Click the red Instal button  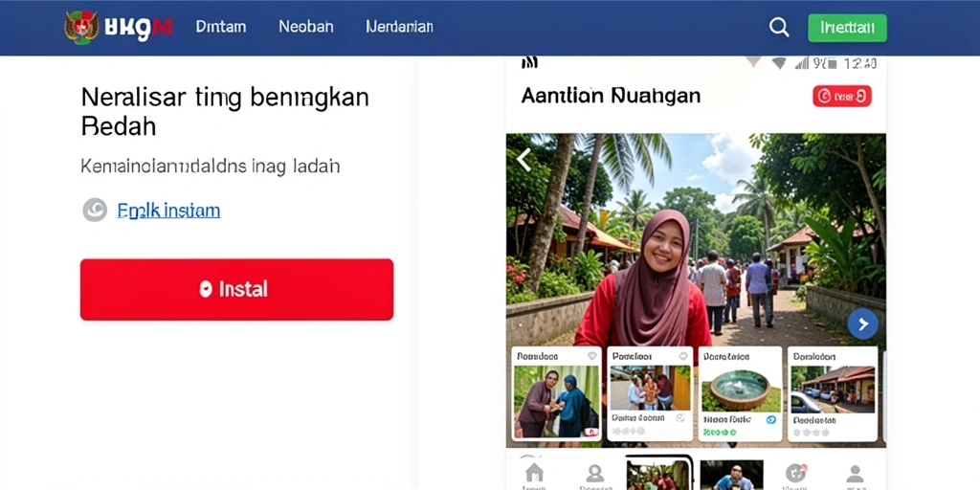click(237, 289)
